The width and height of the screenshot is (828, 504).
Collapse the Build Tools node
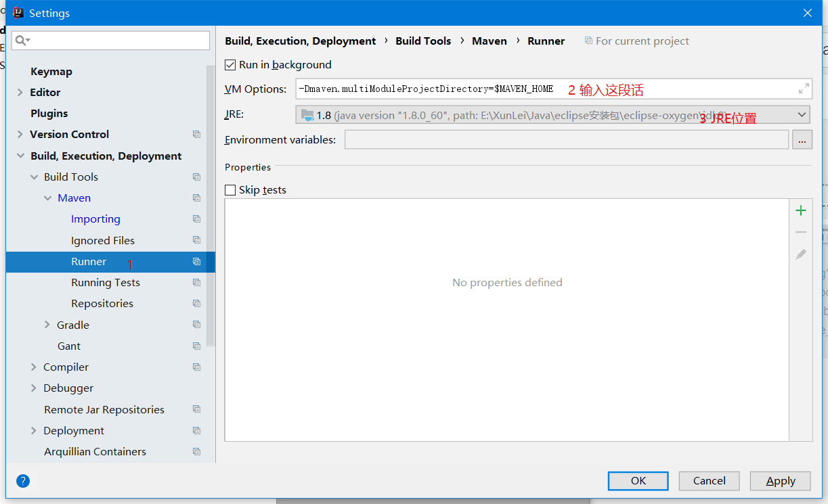[x=34, y=177]
